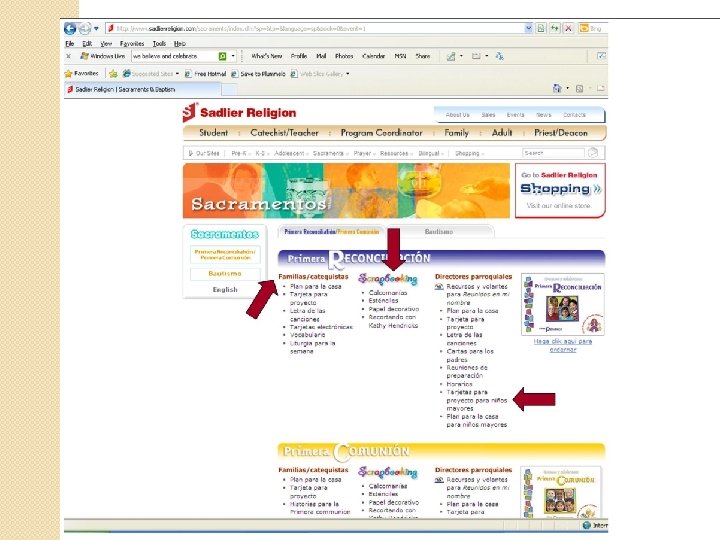Click the Haga clic aquí para ordenar link
720x540 pixels.
coord(563,345)
